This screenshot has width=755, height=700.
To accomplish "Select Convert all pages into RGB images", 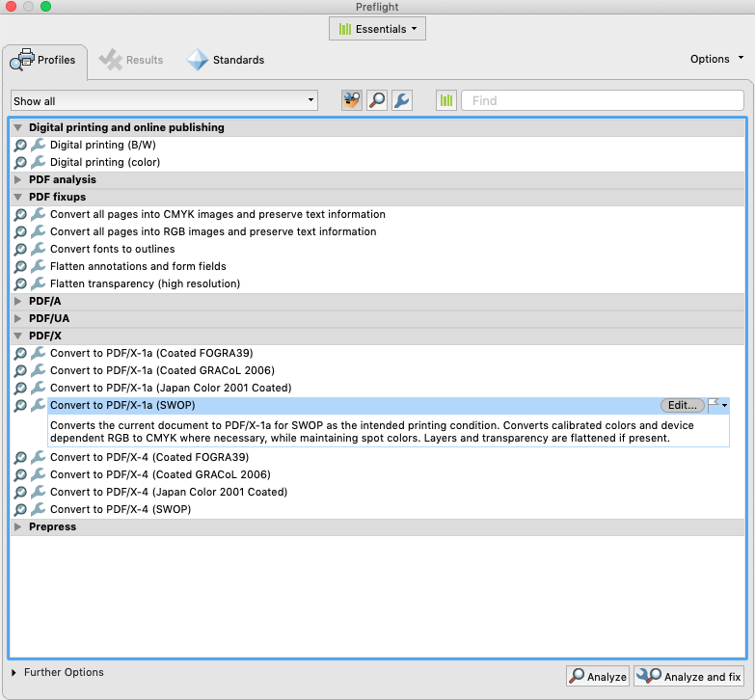I will coord(213,231).
